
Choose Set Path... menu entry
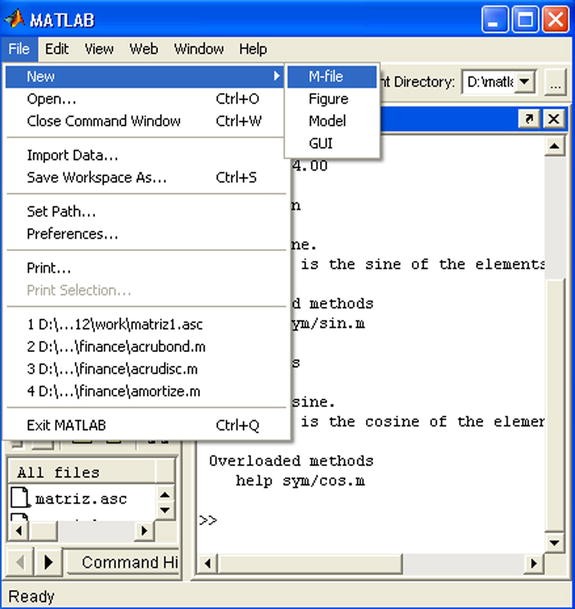(145, 212)
